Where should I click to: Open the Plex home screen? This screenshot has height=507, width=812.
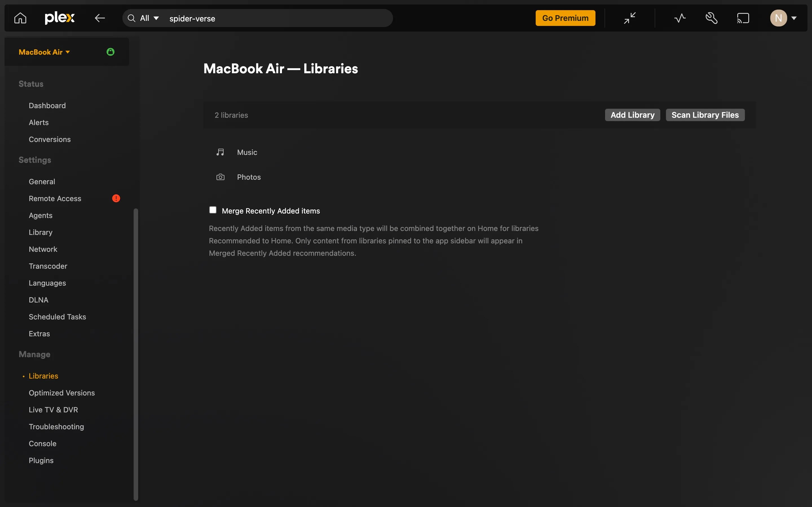(x=19, y=18)
